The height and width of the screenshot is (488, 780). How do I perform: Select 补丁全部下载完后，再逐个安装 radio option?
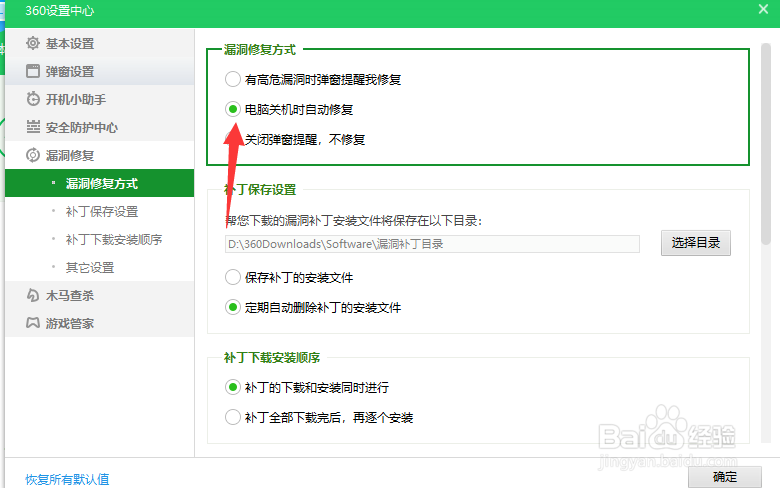232,416
